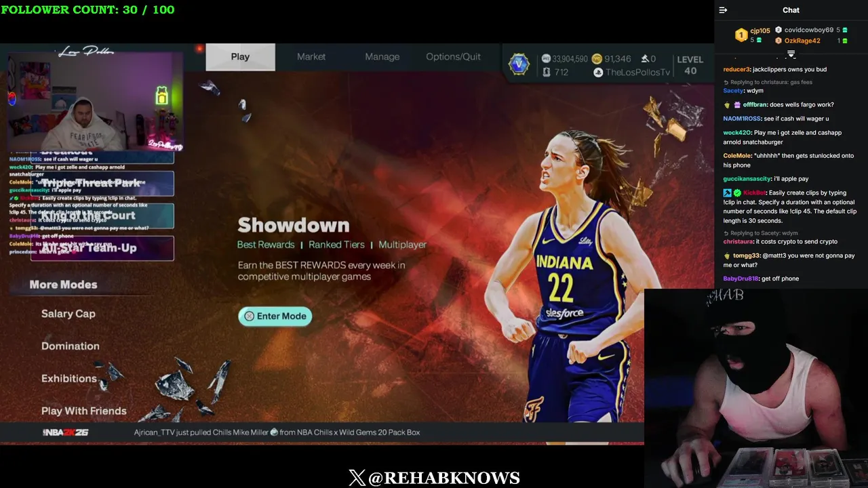Click leaderboard user OzkRage42

pos(802,41)
